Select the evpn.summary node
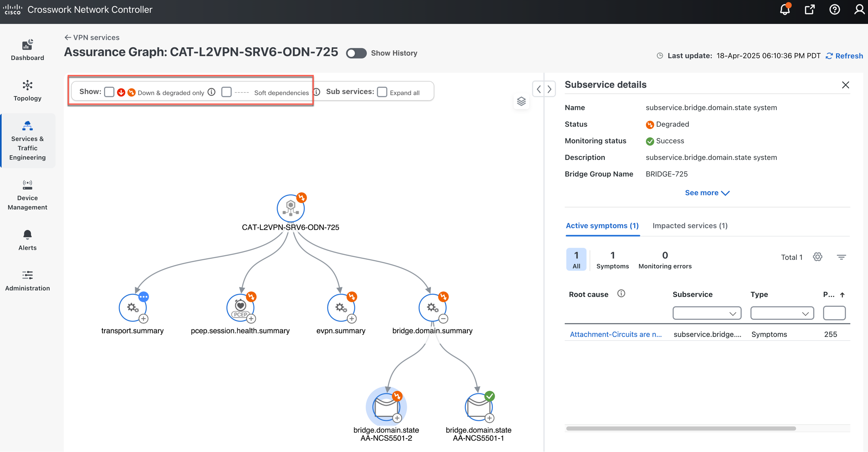 pyautogui.click(x=341, y=307)
